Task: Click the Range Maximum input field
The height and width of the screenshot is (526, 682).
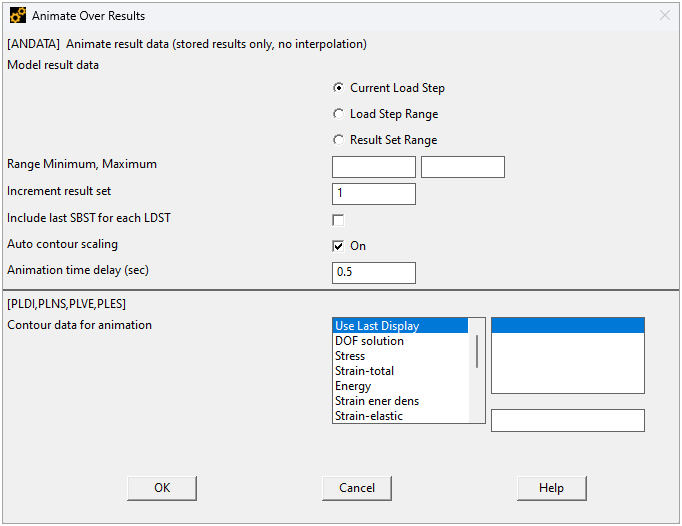Action: 462,167
